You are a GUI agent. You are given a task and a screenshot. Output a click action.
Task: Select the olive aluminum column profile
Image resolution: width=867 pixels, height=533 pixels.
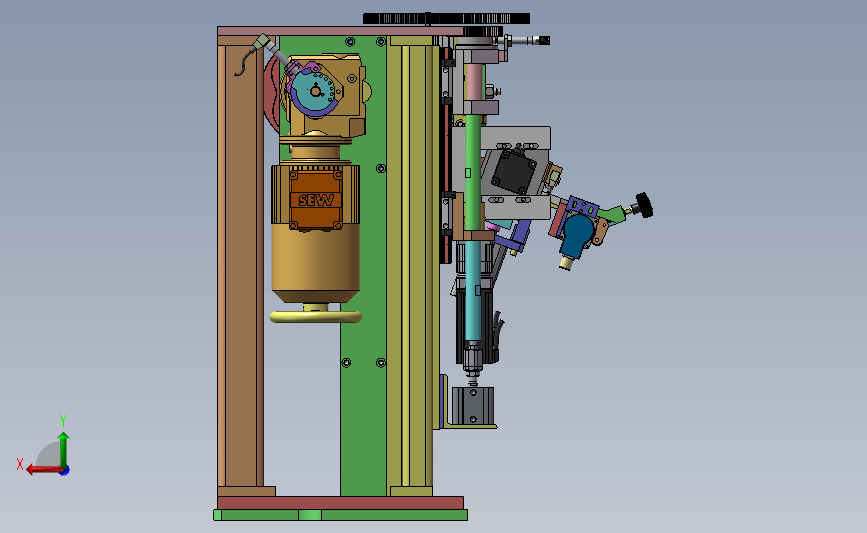coord(410,265)
